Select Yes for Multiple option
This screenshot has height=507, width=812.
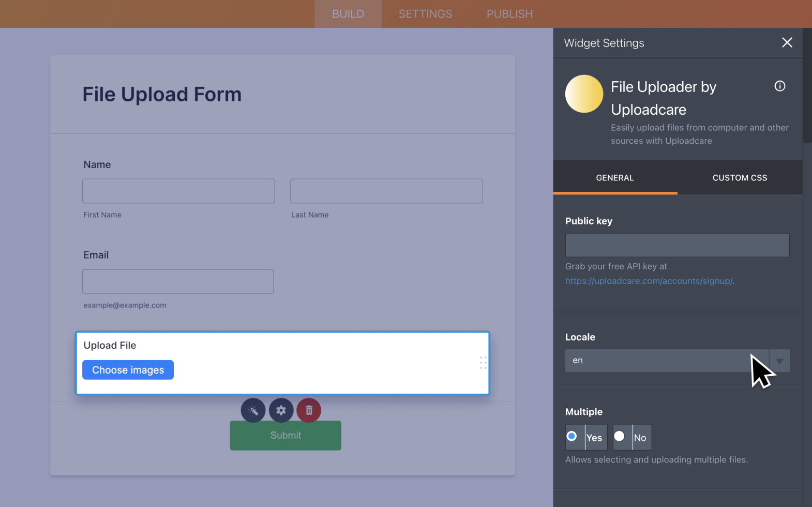[x=572, y=437]
